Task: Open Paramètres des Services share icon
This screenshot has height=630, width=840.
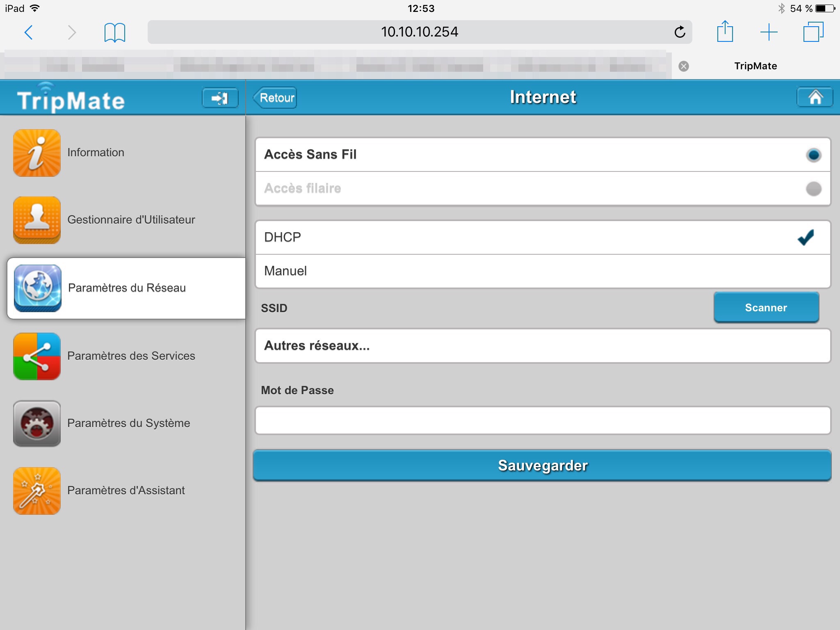Action: pos(37,356)
